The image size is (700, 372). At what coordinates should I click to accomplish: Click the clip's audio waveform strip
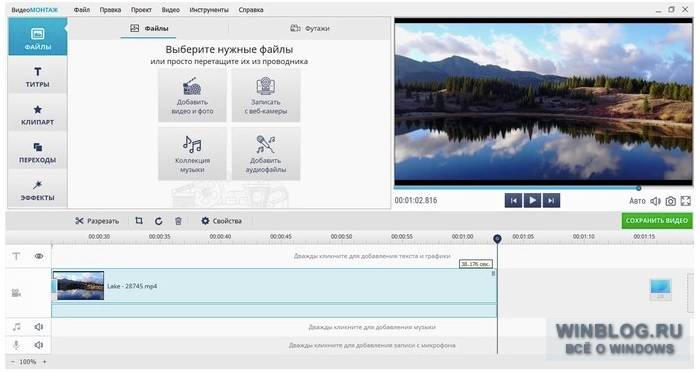pyautogui.click(x=274, y=310)
